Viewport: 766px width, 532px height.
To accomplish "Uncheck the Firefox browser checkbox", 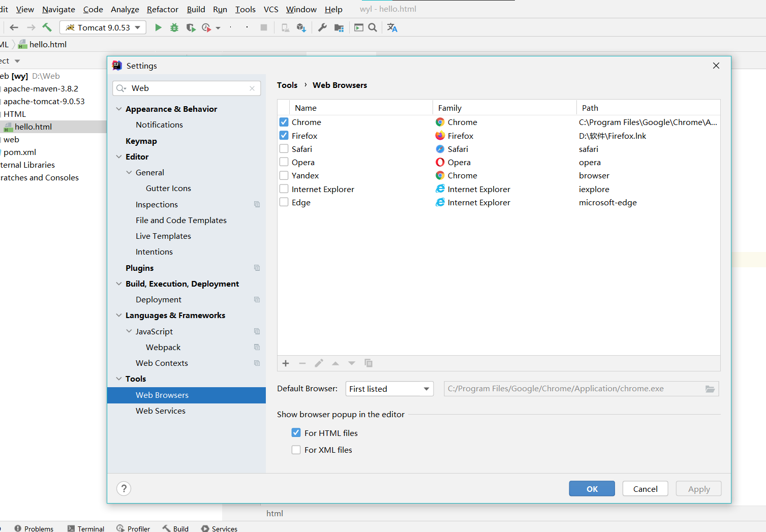I will tap(284, 136).
